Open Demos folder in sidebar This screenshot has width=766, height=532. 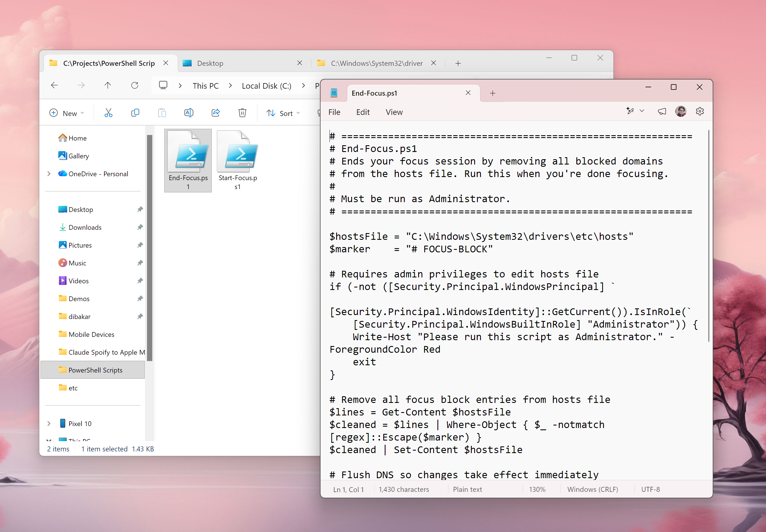(79, 299)
